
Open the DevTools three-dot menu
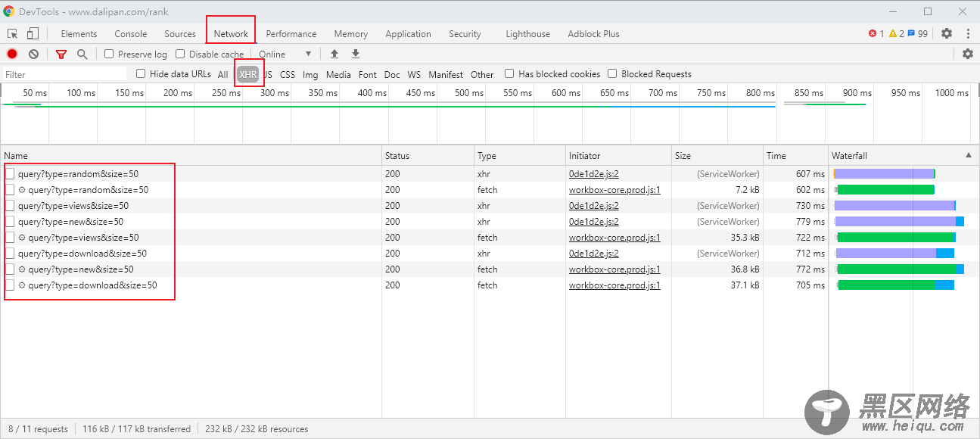coord(968,33)
